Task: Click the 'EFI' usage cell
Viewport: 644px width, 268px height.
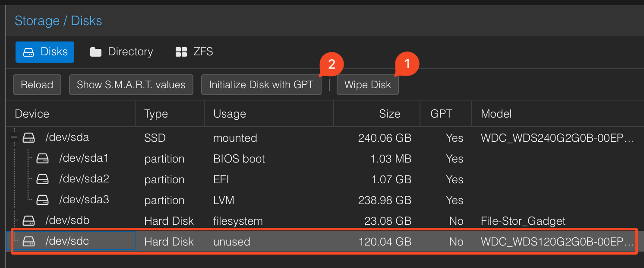Action: click(221, 180)
